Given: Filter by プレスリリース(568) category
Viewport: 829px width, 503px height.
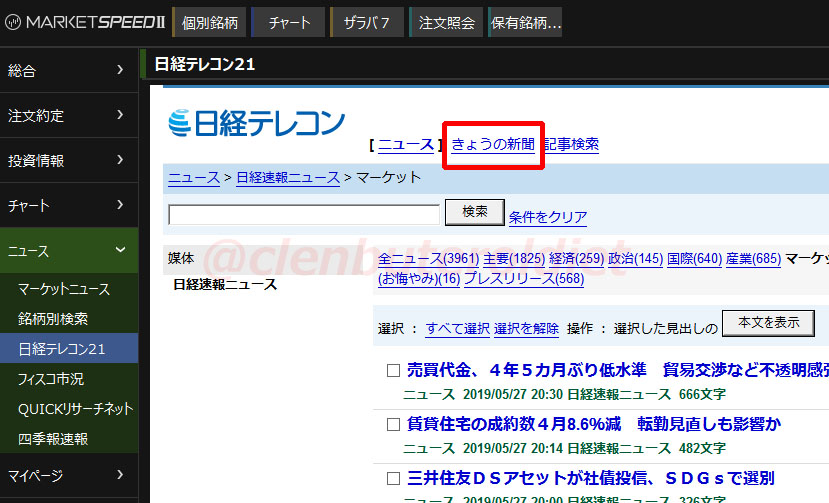Looking at the screenshot, I should click(x=524, y=278).
